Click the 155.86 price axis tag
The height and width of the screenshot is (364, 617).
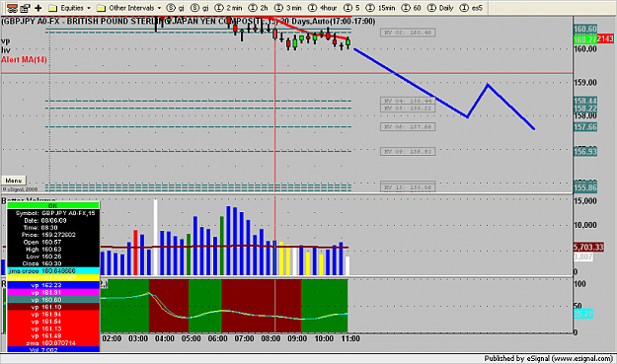585,187
